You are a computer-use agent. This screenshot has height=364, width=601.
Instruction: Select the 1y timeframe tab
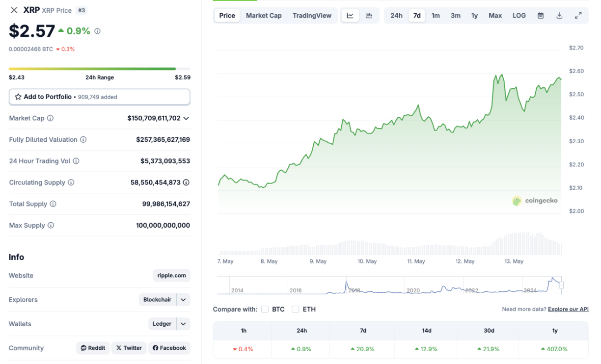pos(474,15)
